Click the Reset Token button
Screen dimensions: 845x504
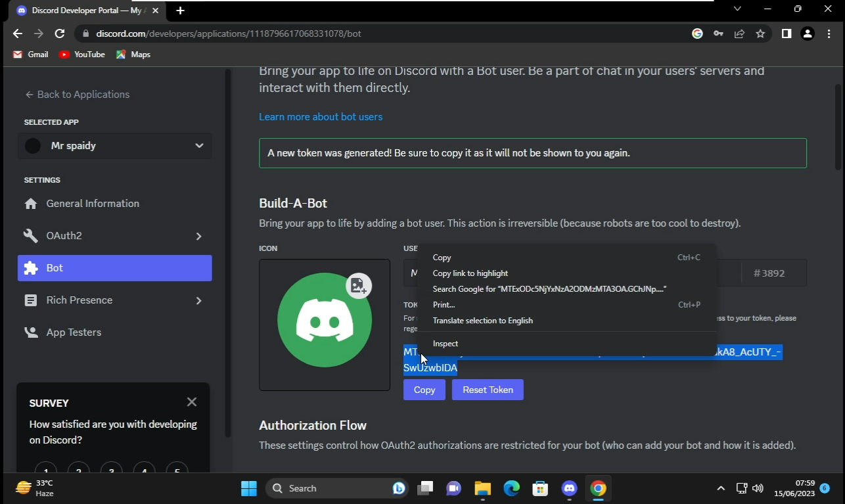point(488,390)
